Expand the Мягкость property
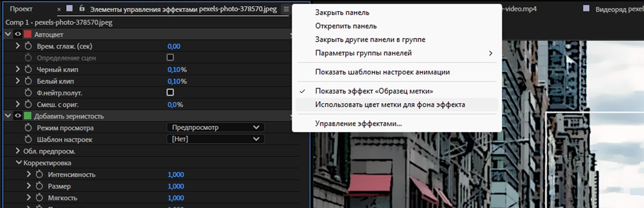 coord(28,198)
